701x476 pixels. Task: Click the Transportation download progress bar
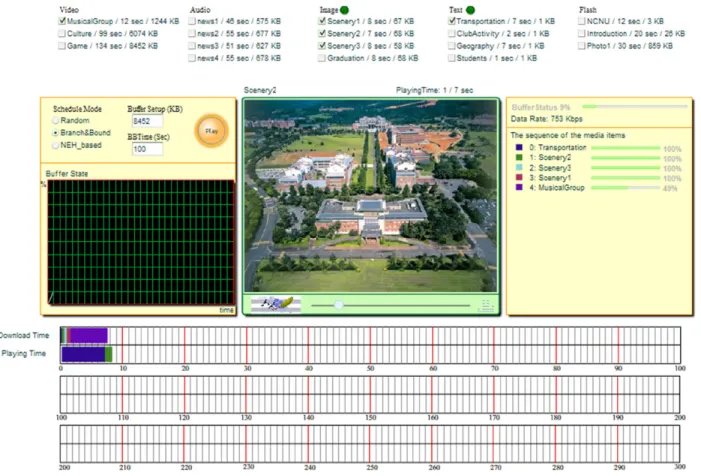click(x=625, y=147)
